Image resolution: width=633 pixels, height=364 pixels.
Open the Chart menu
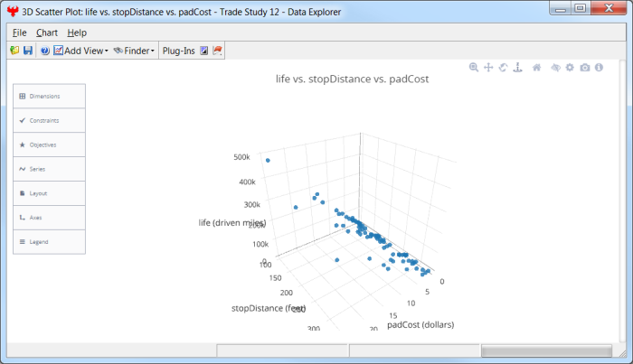pyautogui.click(x=47, y=33)
